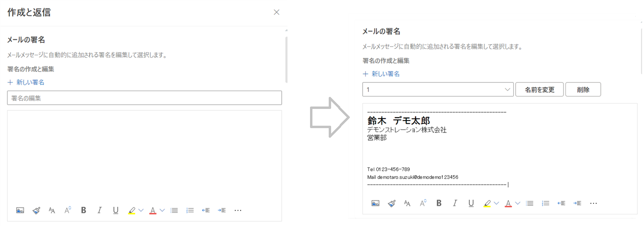The image size is (644, 226).
Task: Increase indent in right signature toolbar
Action: point(577,203)
